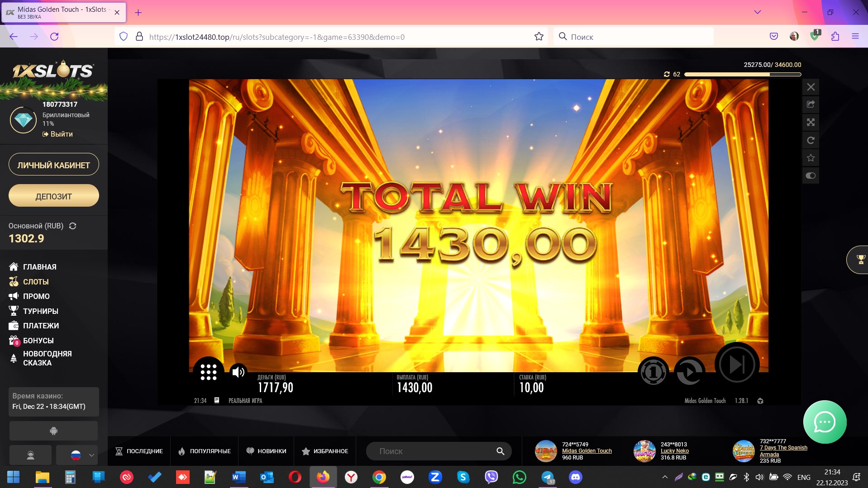Click the wagering progress bar
This screenshot has width=868, height=488.
point(743,74)
